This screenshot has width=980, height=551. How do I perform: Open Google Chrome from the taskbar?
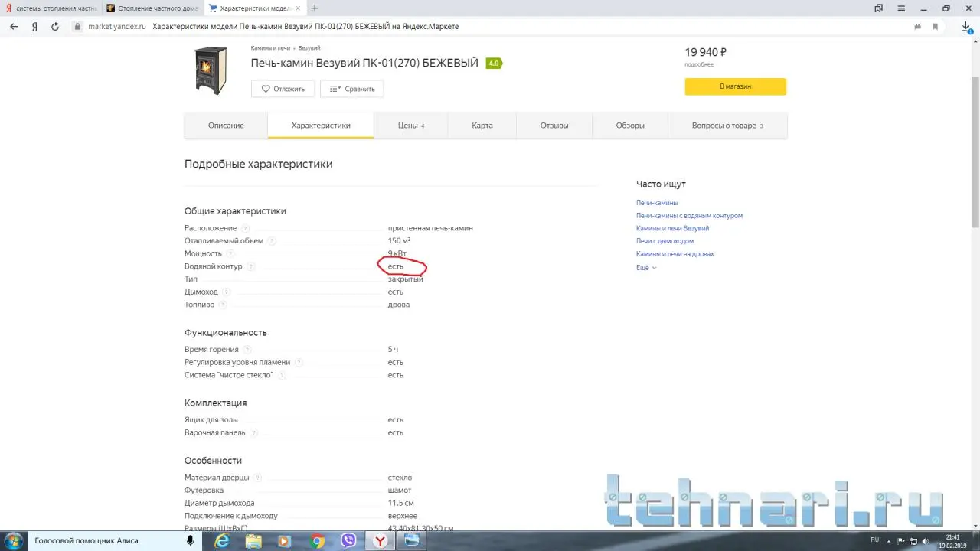pyautogui.click(x=317, y=541)
